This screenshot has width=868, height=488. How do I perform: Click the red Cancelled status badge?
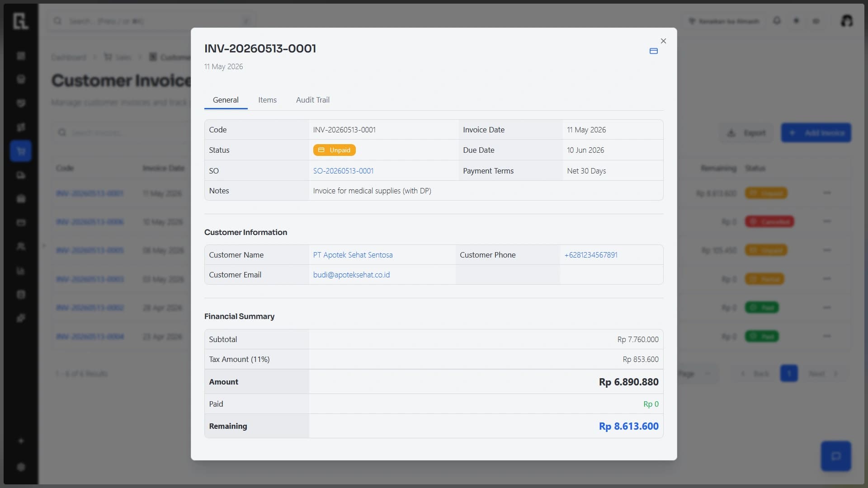coord(769,221)
